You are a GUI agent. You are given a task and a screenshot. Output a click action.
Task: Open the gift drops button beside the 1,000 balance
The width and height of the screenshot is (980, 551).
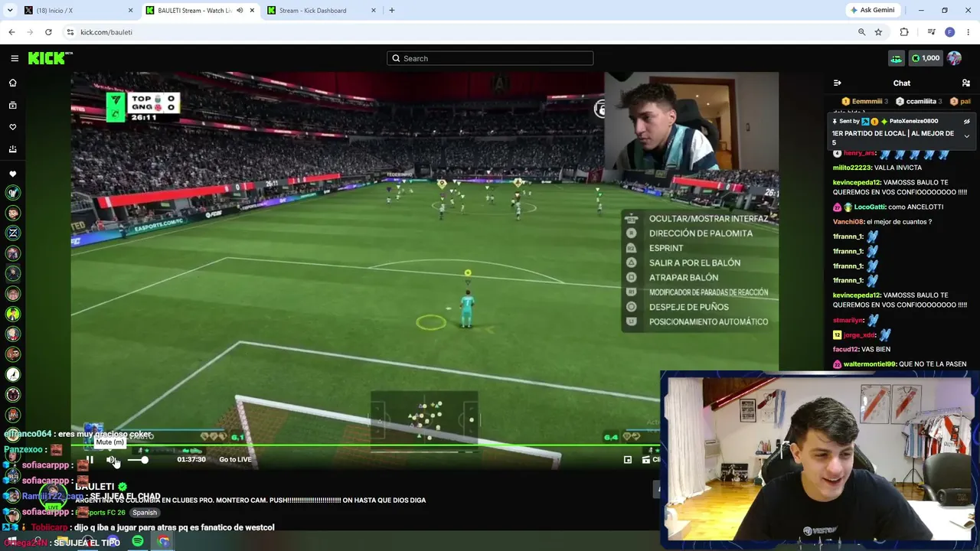tap(896, 58)
